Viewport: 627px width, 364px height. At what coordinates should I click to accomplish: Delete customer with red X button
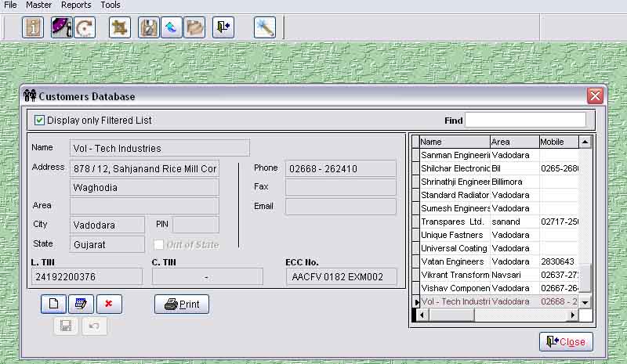(x=109, y=305)
